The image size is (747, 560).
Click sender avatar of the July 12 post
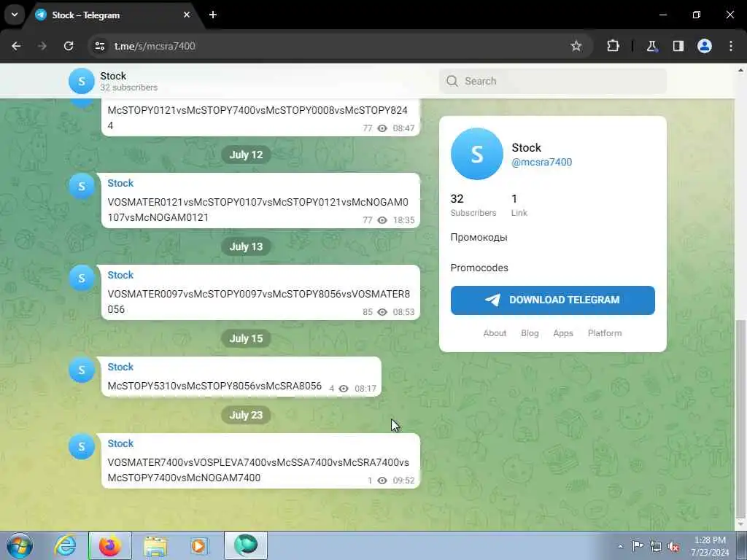pyautogui.click(x=82, y=186)
